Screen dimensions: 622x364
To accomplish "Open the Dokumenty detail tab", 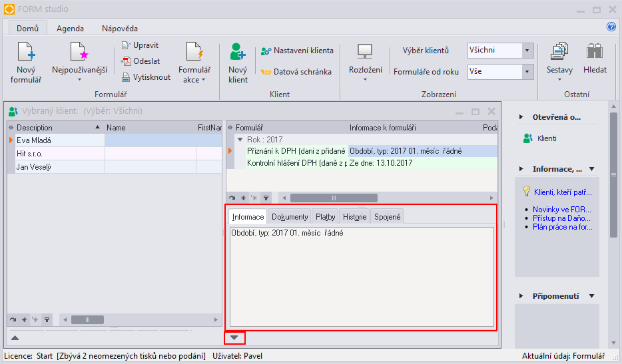I will pyautogui.click(x=290, y=217).
